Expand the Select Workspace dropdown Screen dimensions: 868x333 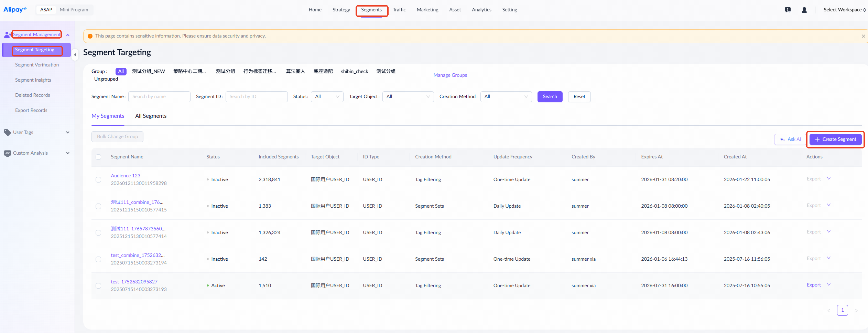click(844, 10)
